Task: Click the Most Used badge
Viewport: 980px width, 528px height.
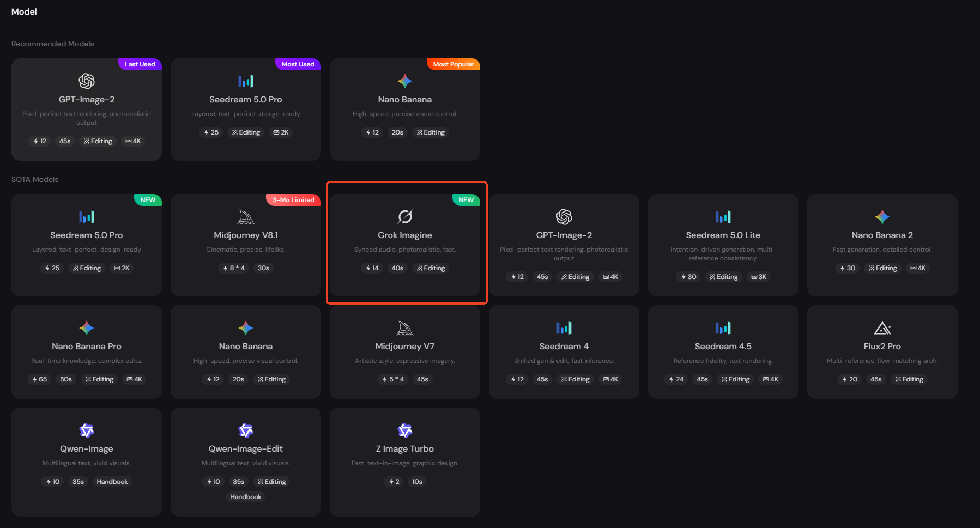Action: 298,64
